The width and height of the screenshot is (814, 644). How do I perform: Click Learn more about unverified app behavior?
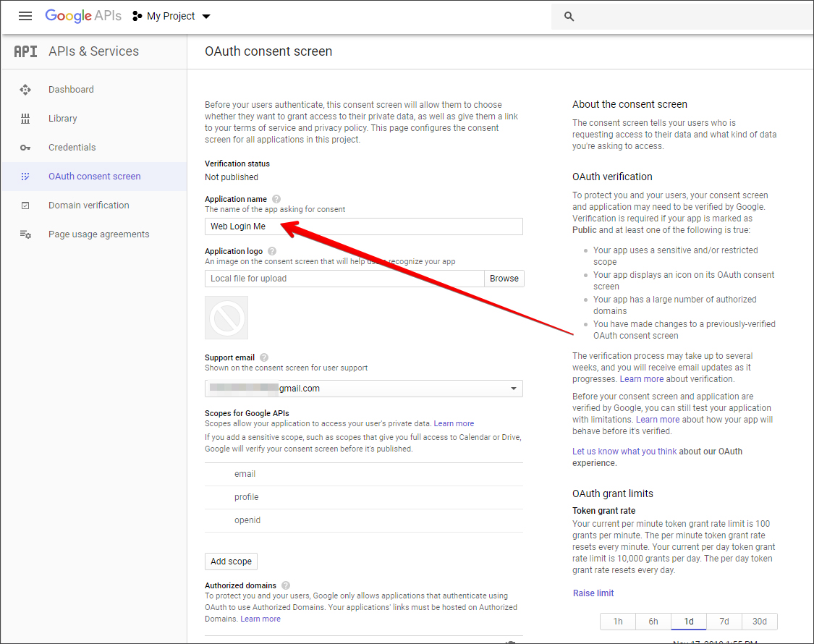[x=658, y=420]
